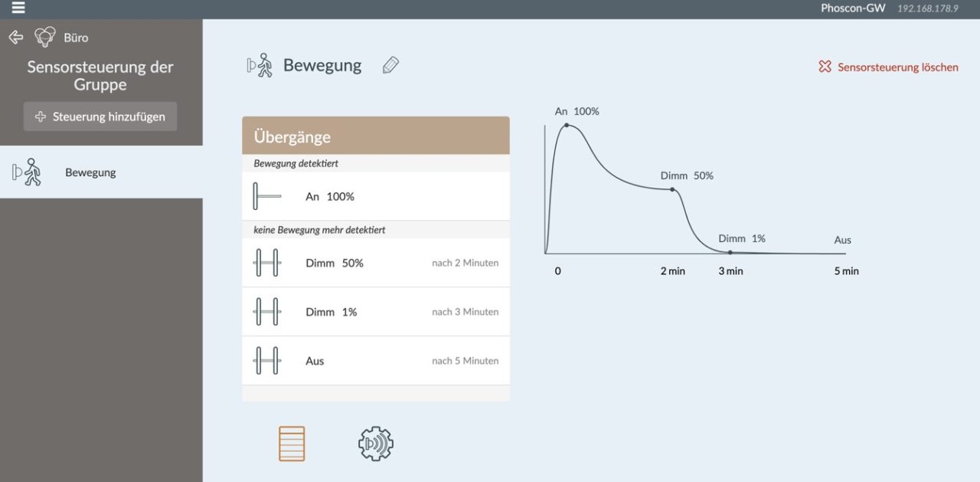Open the hamburger main menu
The image size is (980, 482).
coord(18,8)
